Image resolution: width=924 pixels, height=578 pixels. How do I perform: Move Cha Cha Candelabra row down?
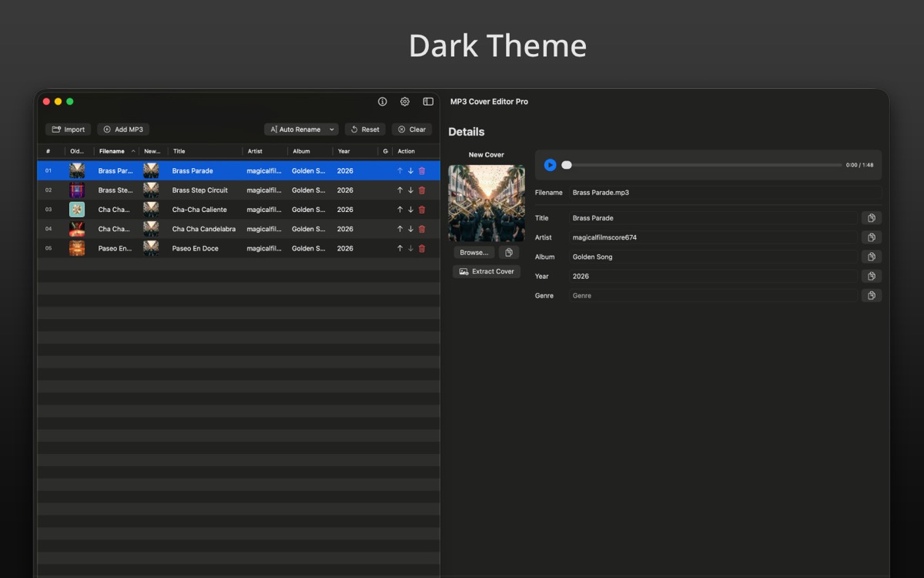tap(410, 229)
